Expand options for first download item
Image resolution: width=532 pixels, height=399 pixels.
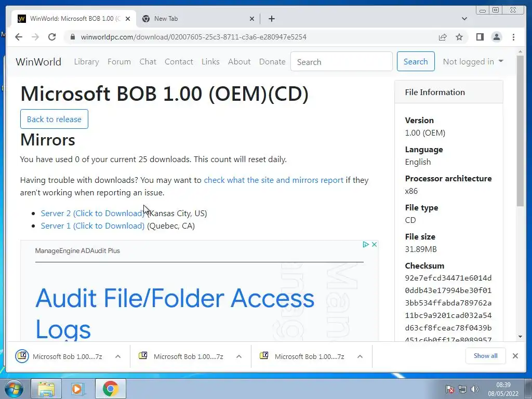click(x=118, y=356)
